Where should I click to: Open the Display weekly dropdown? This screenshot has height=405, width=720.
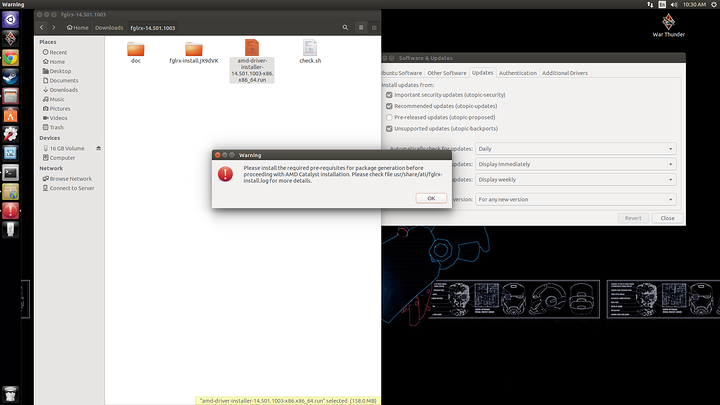576,179
